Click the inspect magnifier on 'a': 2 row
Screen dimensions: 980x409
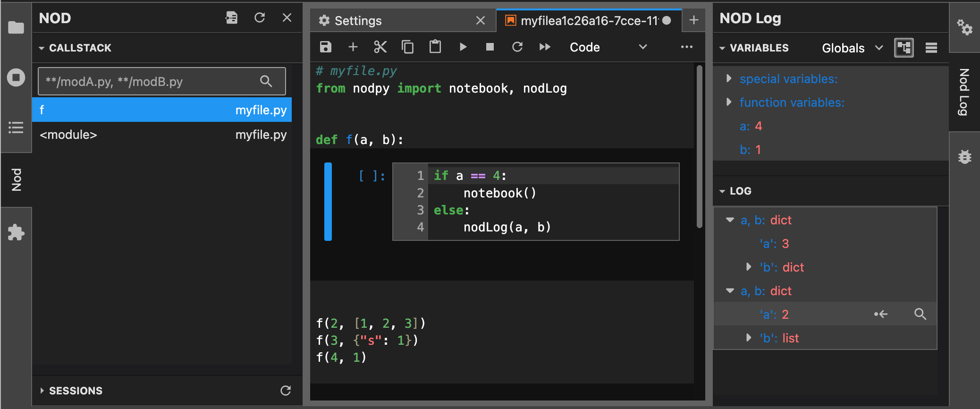tap(920, 314)
